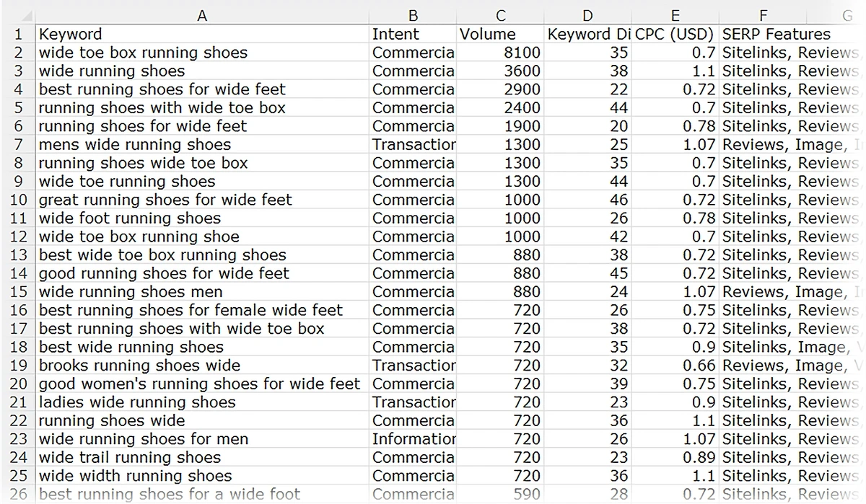Click difficulty value 45 in row 14
This screenshot has width=866, height=504.
coord(588,273)
